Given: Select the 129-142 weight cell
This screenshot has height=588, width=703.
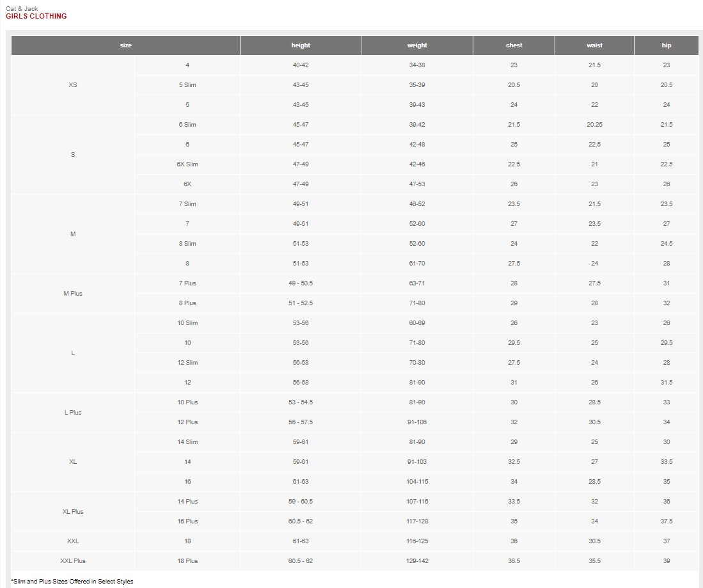Looking at the screenshot, I should (x=417, y=561).
